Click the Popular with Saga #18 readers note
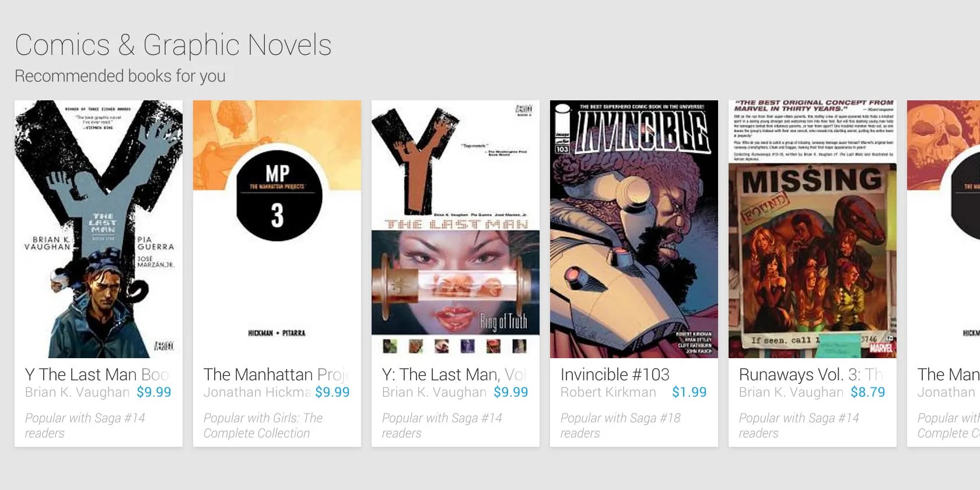 coord(621,425)
